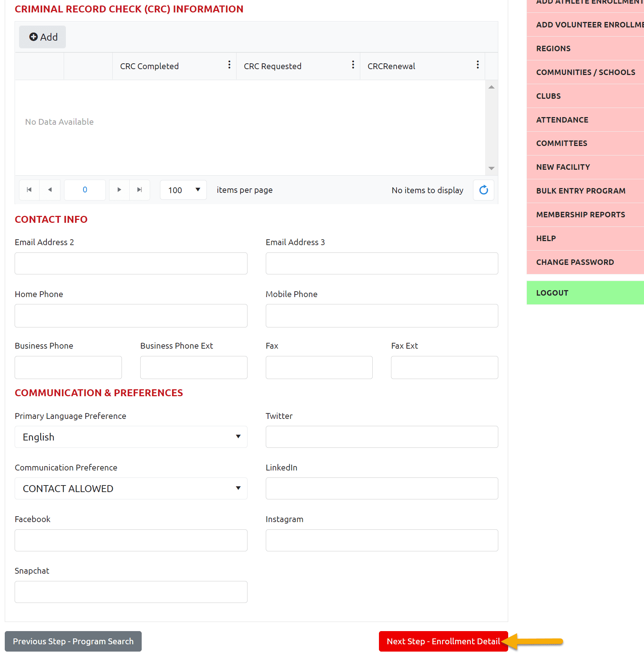Go to first page of CRC grid
Viewport: 644px width, 660px height.
click(29, 190)
